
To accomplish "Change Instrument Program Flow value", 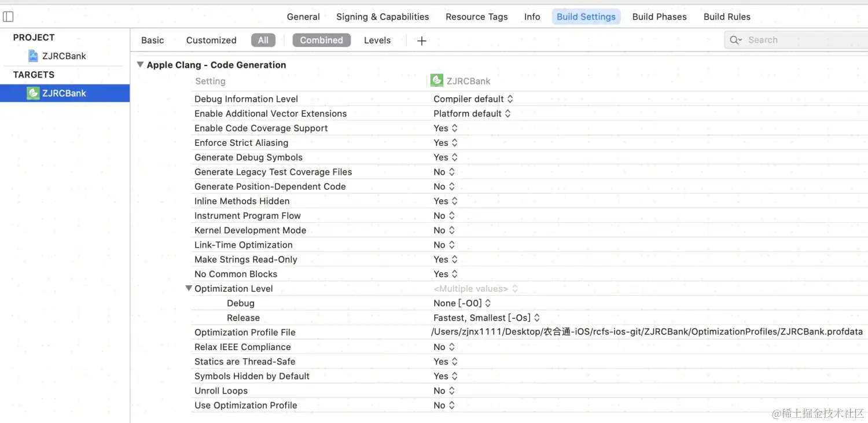I will coord(444,216).
